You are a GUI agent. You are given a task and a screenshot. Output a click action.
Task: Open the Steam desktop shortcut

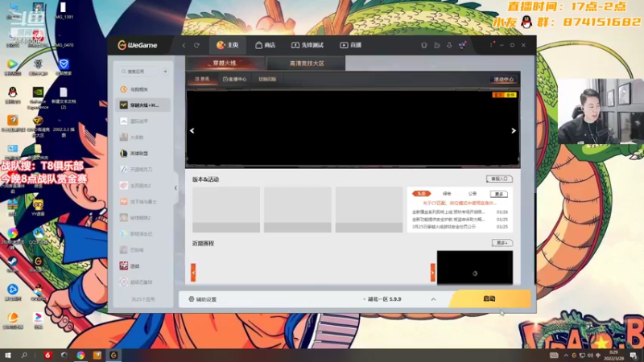[13, 264]
